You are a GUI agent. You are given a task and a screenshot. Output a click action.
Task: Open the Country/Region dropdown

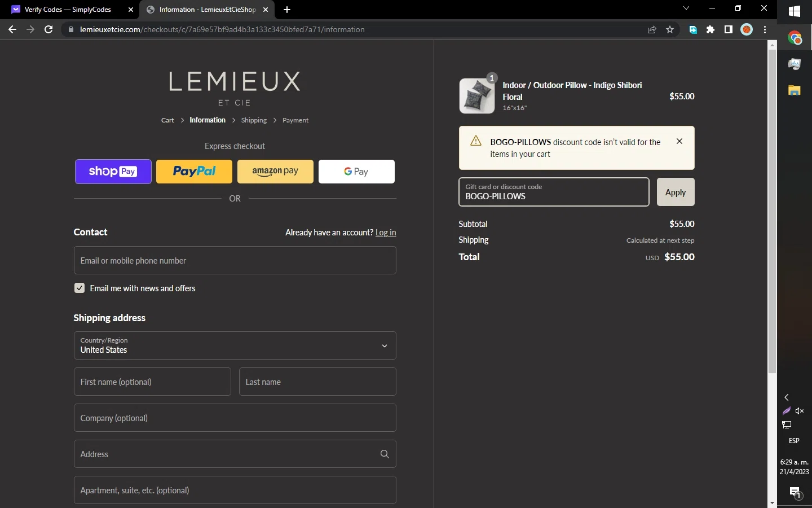[x=235, y=345]
